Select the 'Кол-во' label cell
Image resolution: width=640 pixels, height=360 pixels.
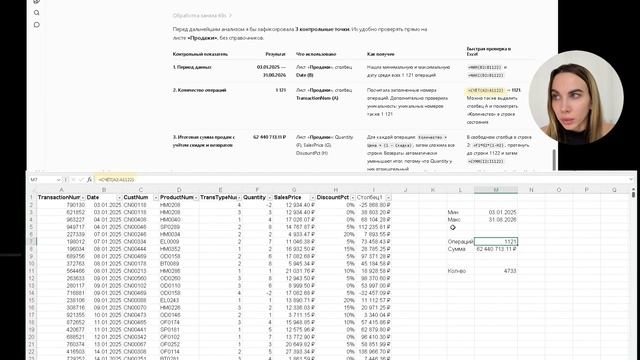(460, 271)
